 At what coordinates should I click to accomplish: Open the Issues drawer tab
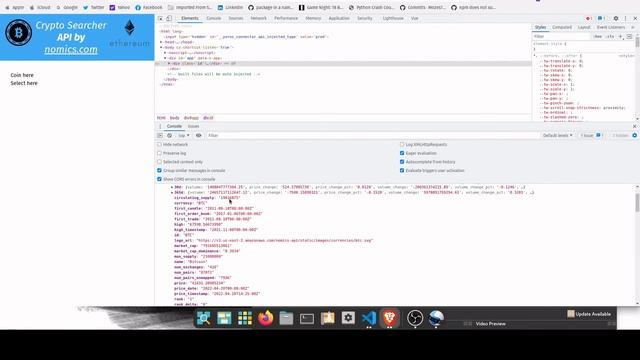[193, 127]
